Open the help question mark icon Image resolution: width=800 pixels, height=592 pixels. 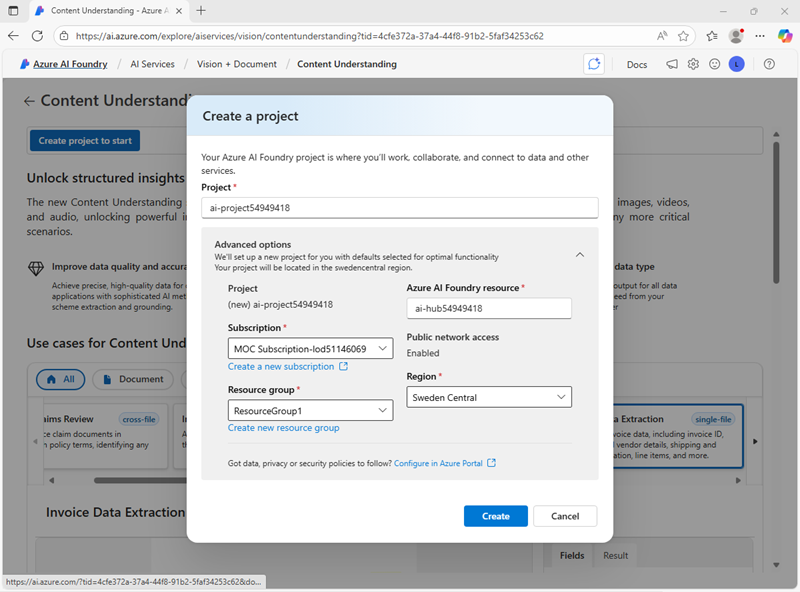[x=769, y=64]
